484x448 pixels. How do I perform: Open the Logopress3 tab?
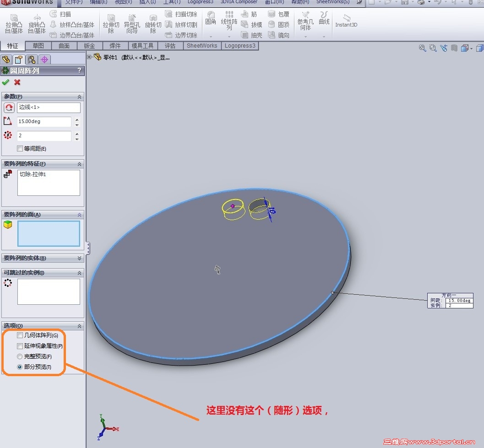click(240, 46)
